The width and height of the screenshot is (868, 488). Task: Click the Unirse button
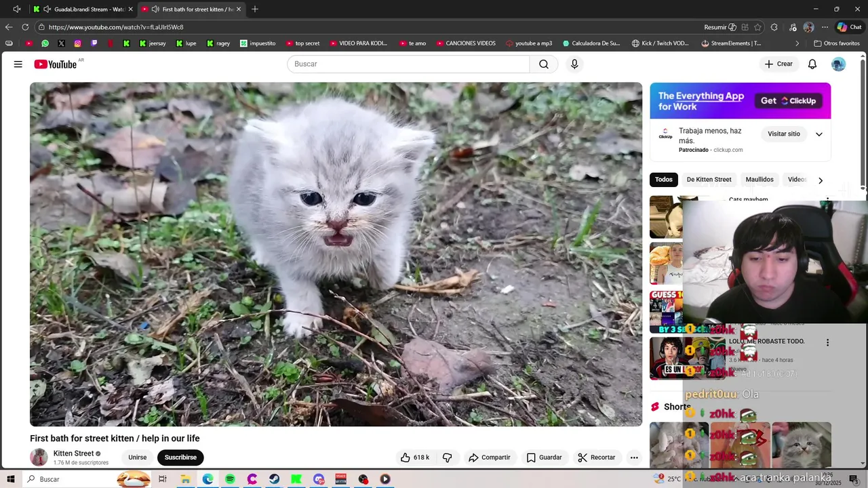pos(138,457)
